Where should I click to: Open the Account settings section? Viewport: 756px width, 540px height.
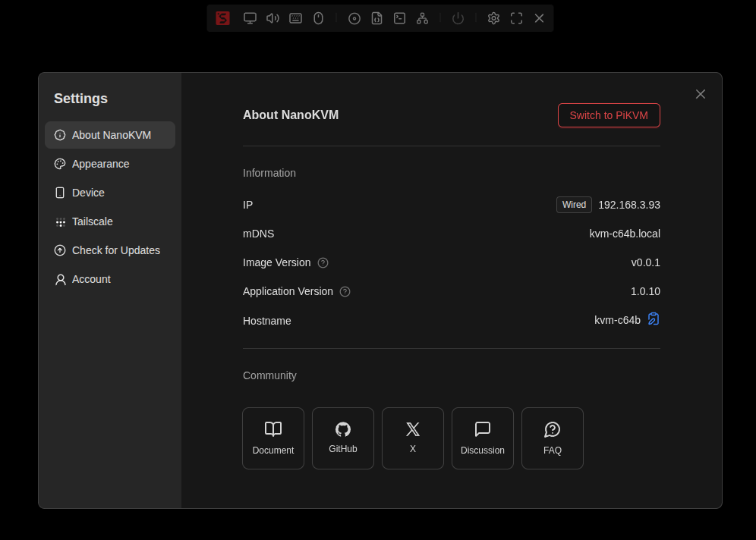110,279
